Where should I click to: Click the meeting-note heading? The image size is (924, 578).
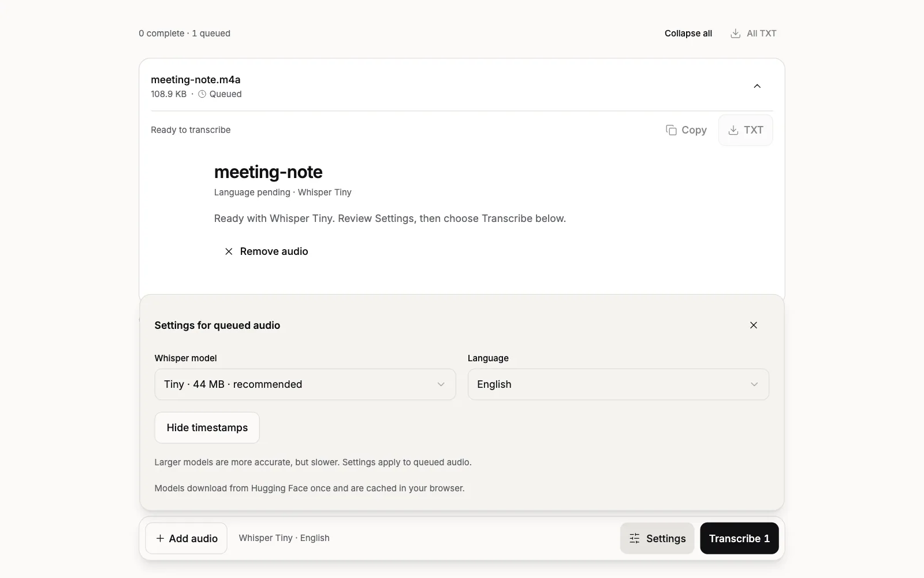[x=268, y=172]
